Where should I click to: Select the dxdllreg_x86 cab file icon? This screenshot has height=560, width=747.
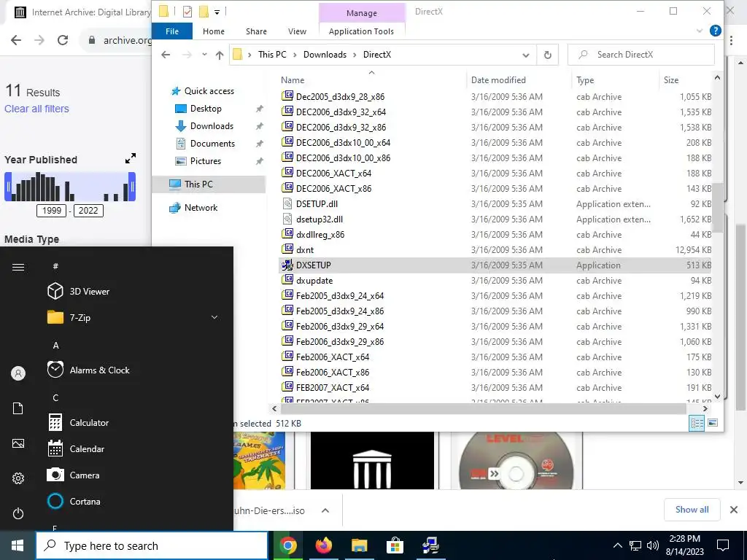pos(287,234)
